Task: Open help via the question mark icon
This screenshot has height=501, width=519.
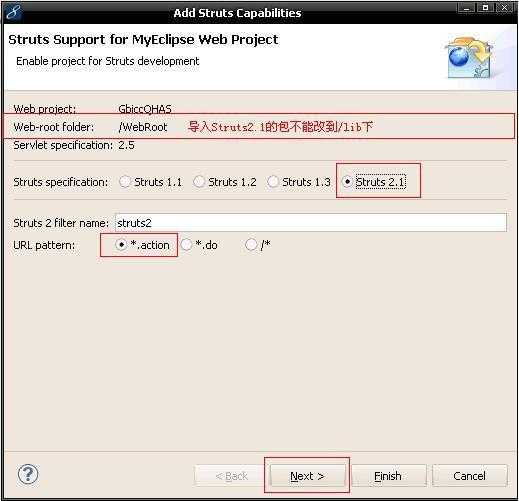Action: tap(28, 474)
